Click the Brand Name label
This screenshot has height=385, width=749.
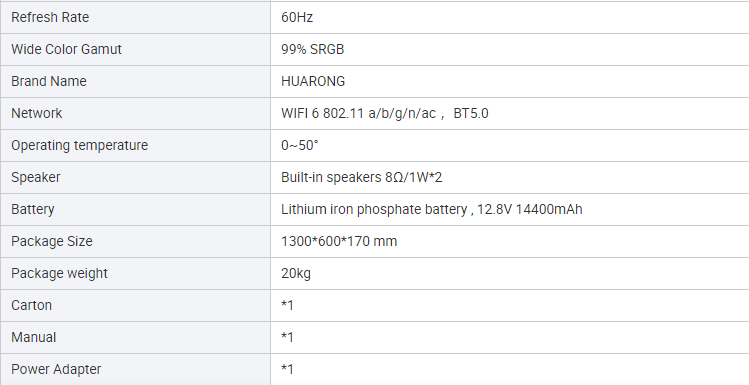(x=49, y=81)
